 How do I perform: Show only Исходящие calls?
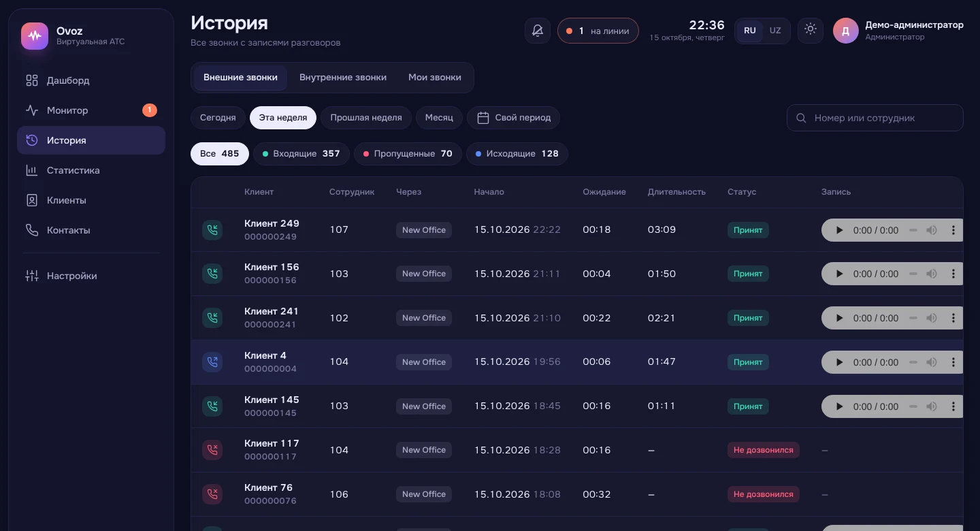coord(517,154)
